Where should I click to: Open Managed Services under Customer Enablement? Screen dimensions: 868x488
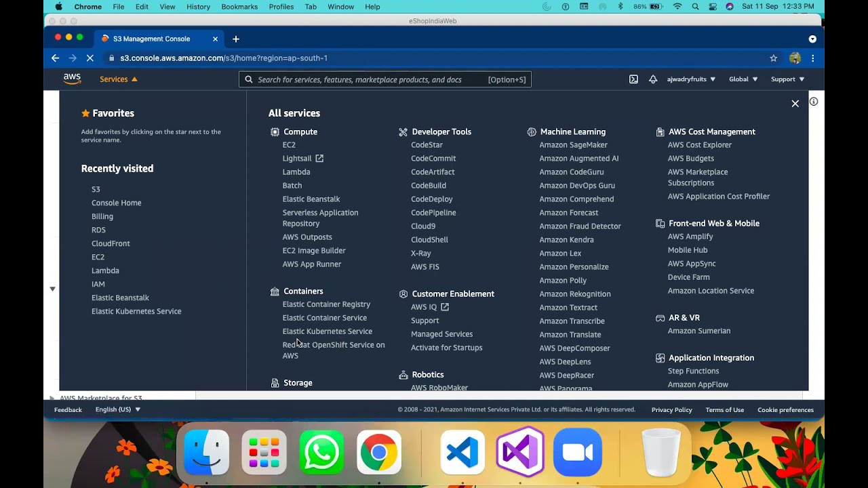click(441, 334)
